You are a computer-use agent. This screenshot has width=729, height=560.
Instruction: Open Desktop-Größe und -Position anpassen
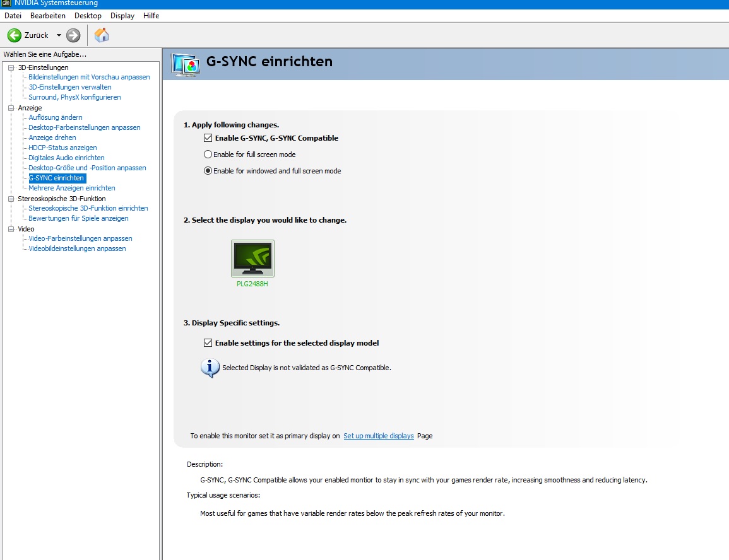point(87,168)
